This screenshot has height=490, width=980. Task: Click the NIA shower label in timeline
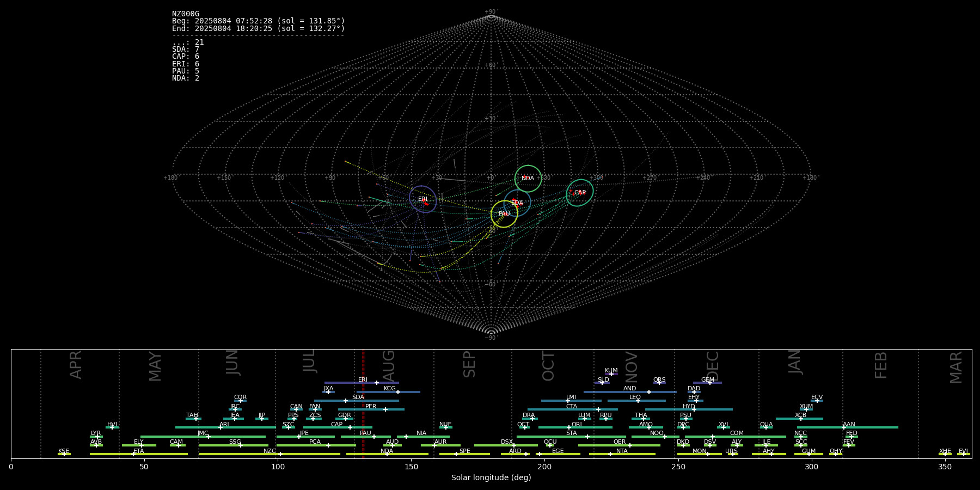(x=421, y=433)
